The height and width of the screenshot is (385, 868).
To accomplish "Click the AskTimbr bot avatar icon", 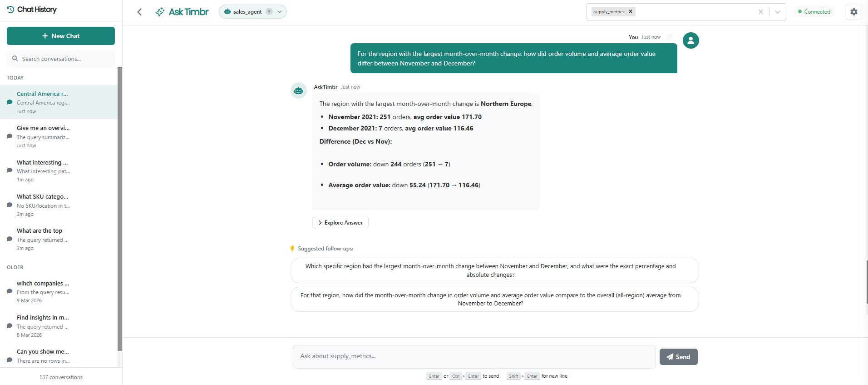I will [298, 90].
